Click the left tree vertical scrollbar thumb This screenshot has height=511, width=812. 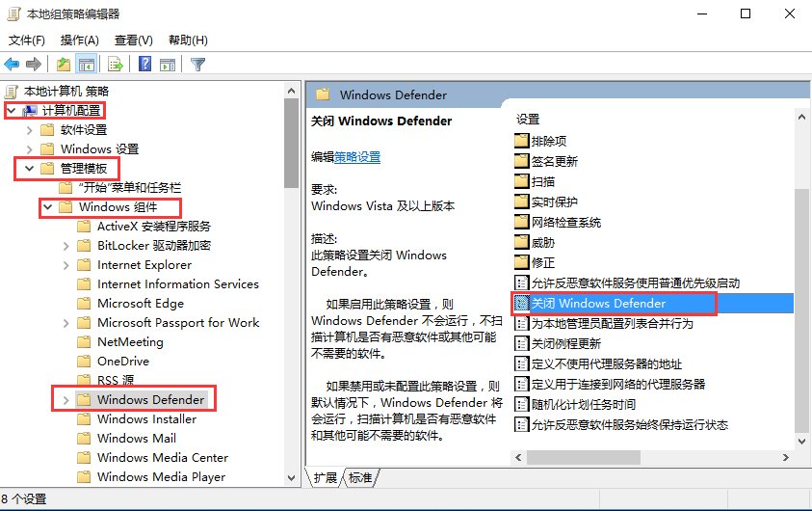tap(292, 143)
